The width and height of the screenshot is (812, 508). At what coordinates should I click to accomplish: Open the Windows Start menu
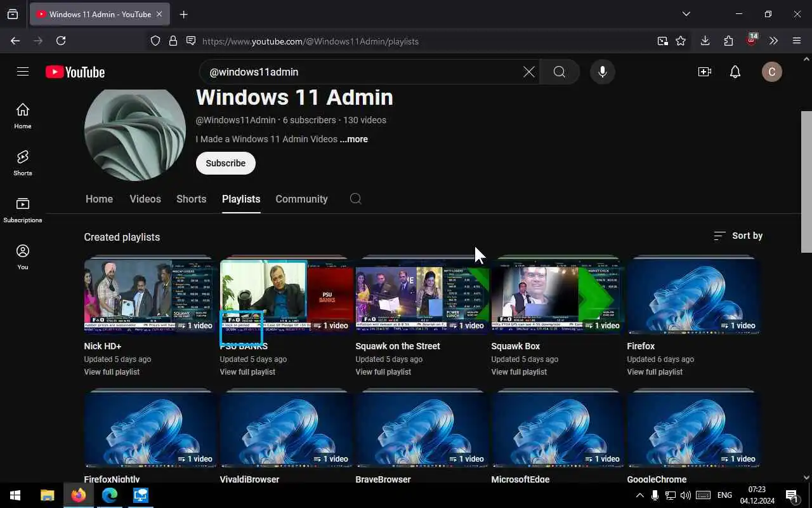[15, 495]
